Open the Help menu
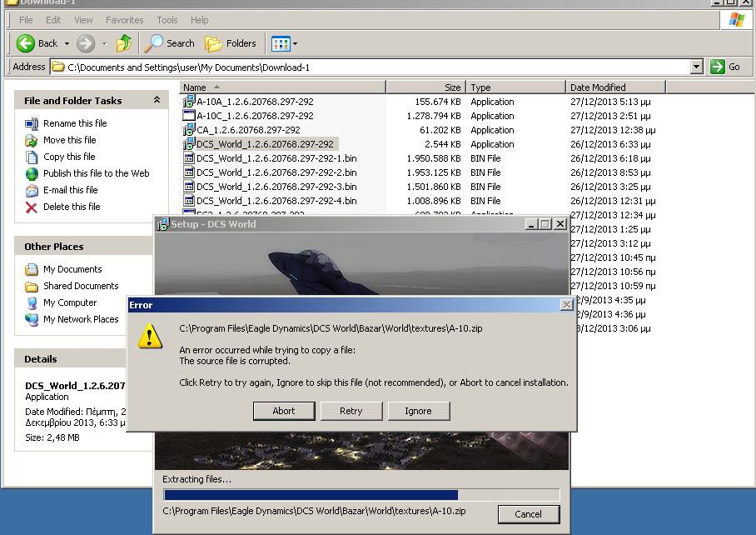756x535 pixels. tap(199, 20)
